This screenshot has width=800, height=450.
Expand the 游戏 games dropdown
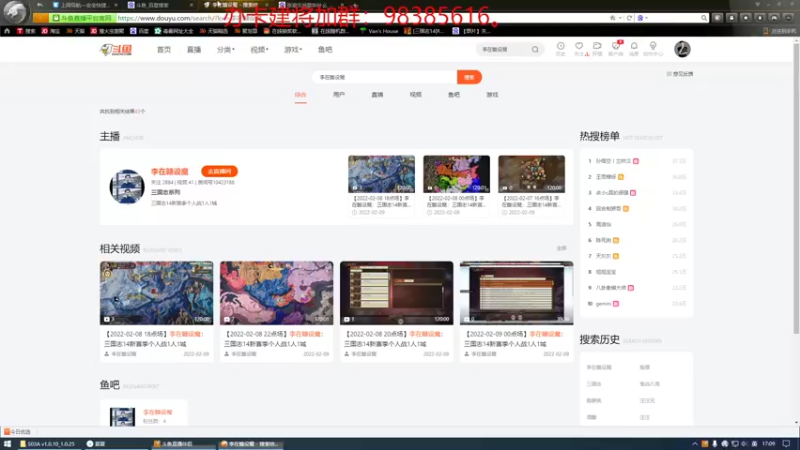(293, 49)
